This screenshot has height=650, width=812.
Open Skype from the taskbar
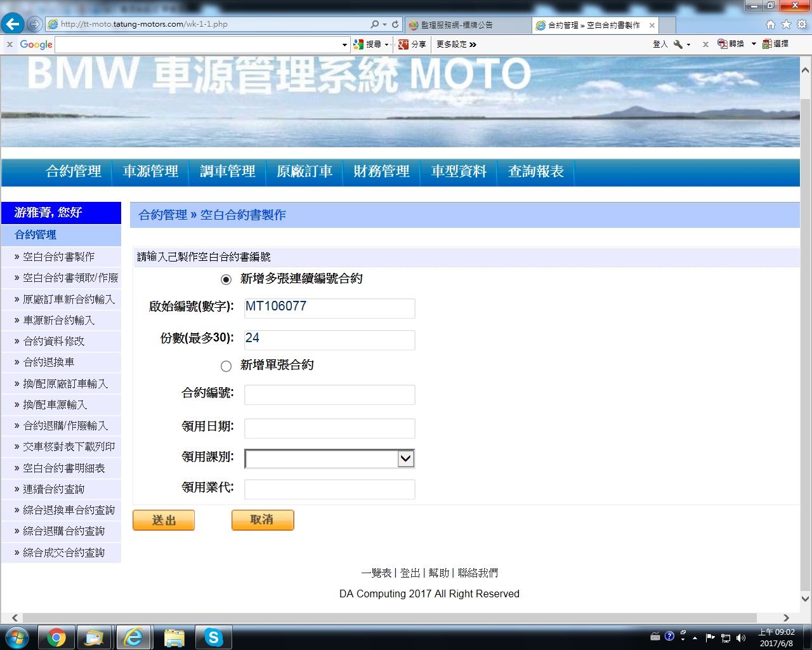(x=214, y=637)
